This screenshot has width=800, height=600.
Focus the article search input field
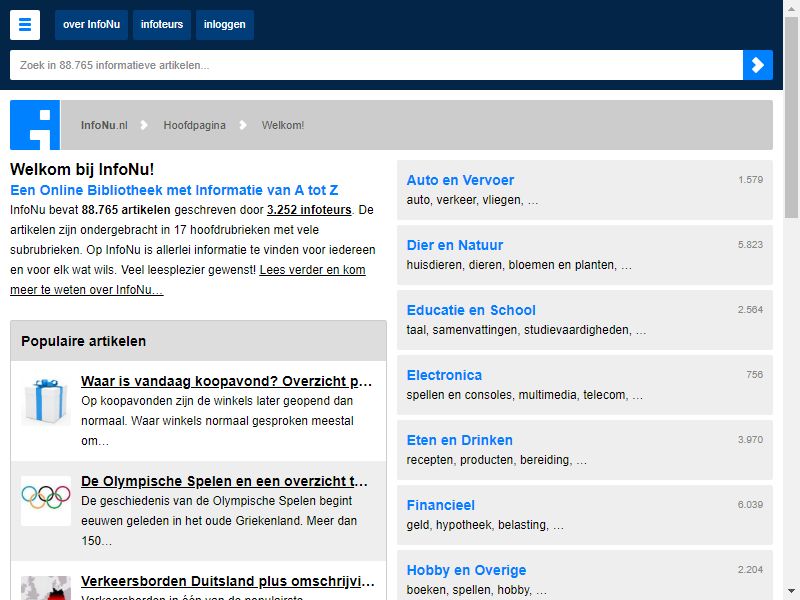tap(376, 65)
